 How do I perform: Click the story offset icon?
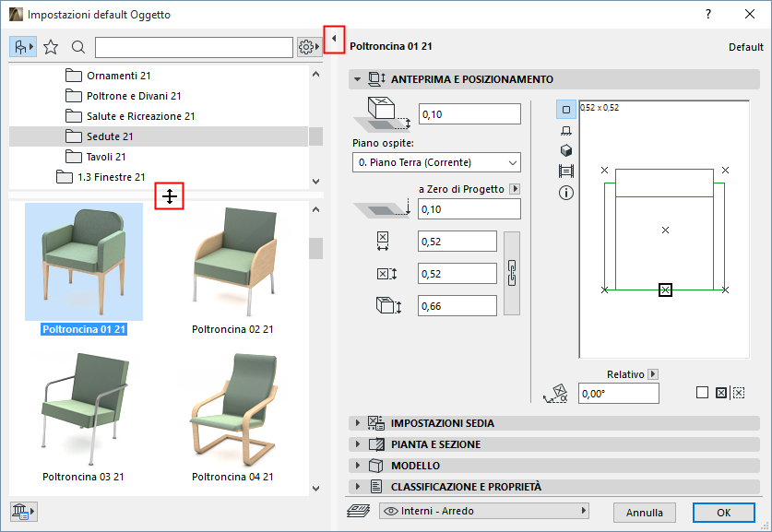coord(382,114)
